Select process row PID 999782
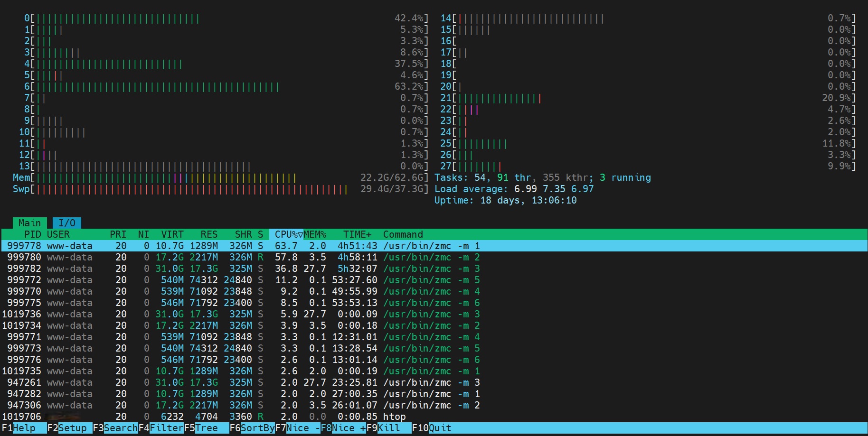The height and width of the screenshot is (436, 868). tap(434, 269)
